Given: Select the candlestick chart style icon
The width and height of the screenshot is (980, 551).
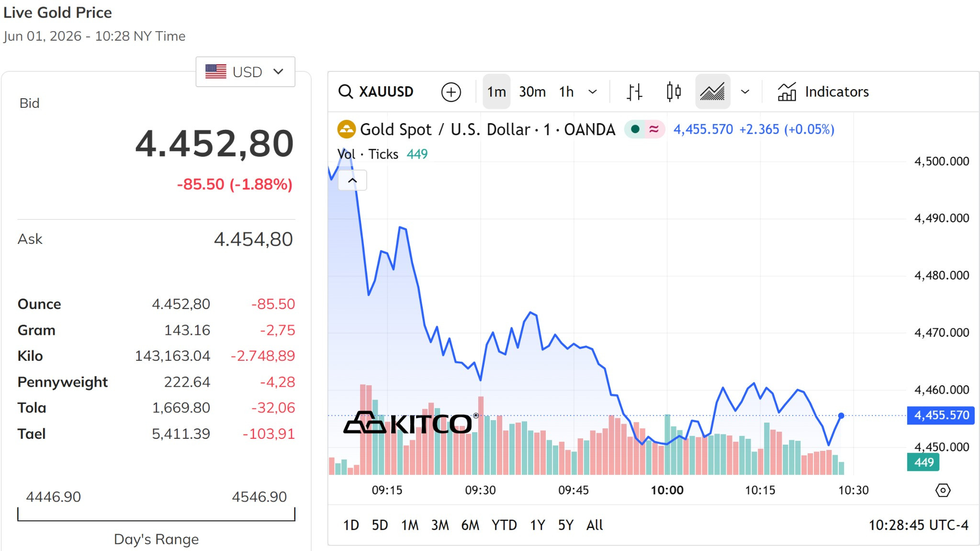Looking at the screenshot, I should click(674, 92).
